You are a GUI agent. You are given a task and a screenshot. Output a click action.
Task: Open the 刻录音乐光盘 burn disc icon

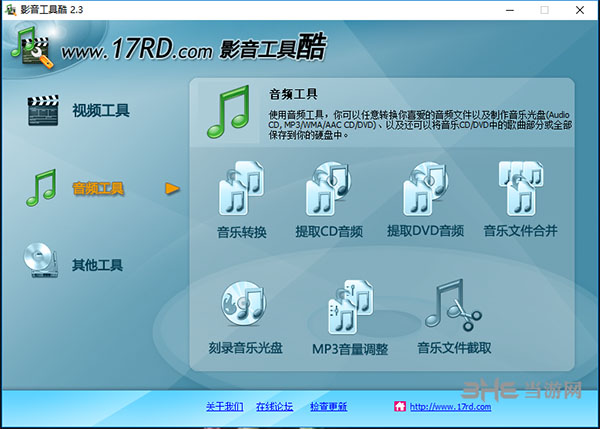click(x=244, y=303)
